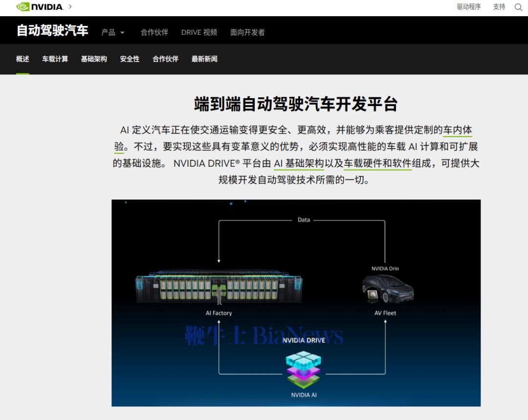Viewport: 528px width, 420px height.
Task: Click the AI Factory server rack image
Action: 219,287
